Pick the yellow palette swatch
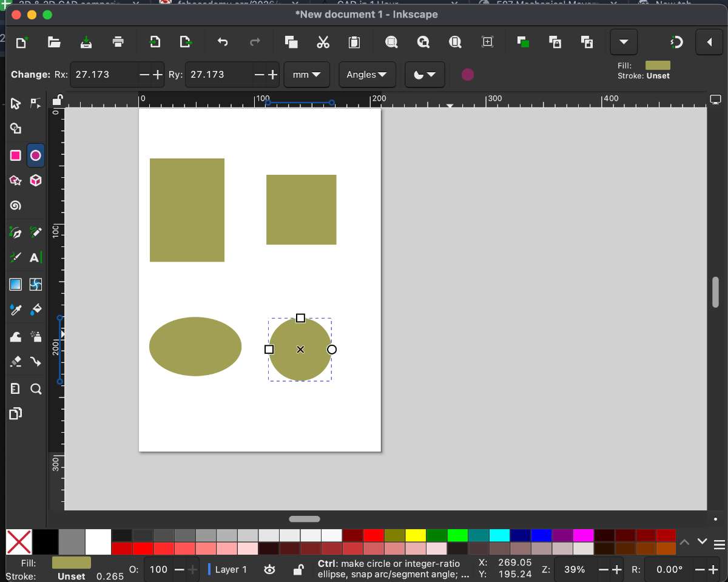 tap(416, 535)
